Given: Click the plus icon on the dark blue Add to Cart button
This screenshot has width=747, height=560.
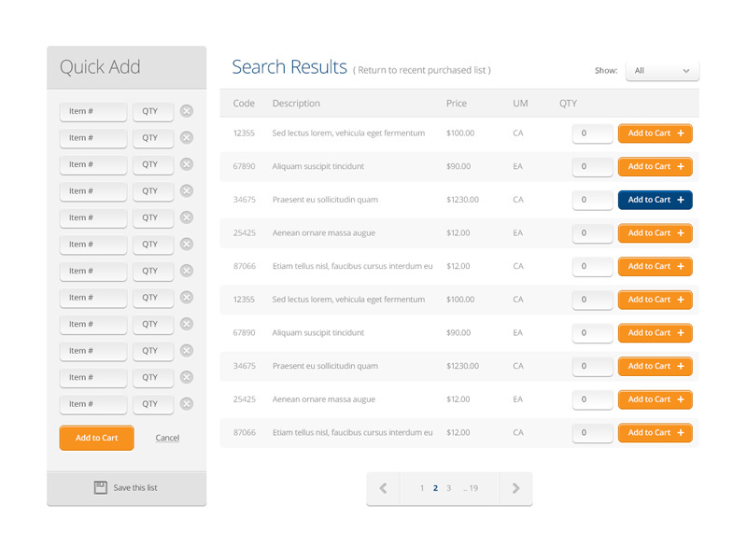Looking at the screenshot, I should pos(679,200).
